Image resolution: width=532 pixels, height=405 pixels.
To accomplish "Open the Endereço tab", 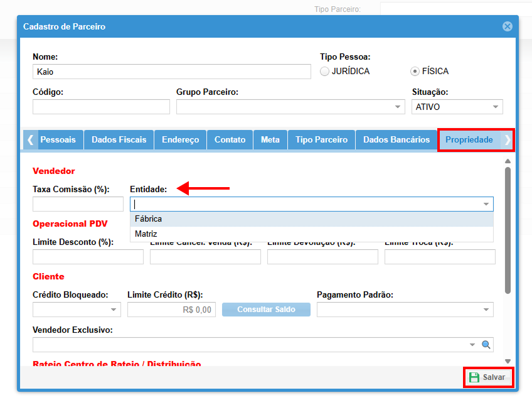I will [180, 139].
